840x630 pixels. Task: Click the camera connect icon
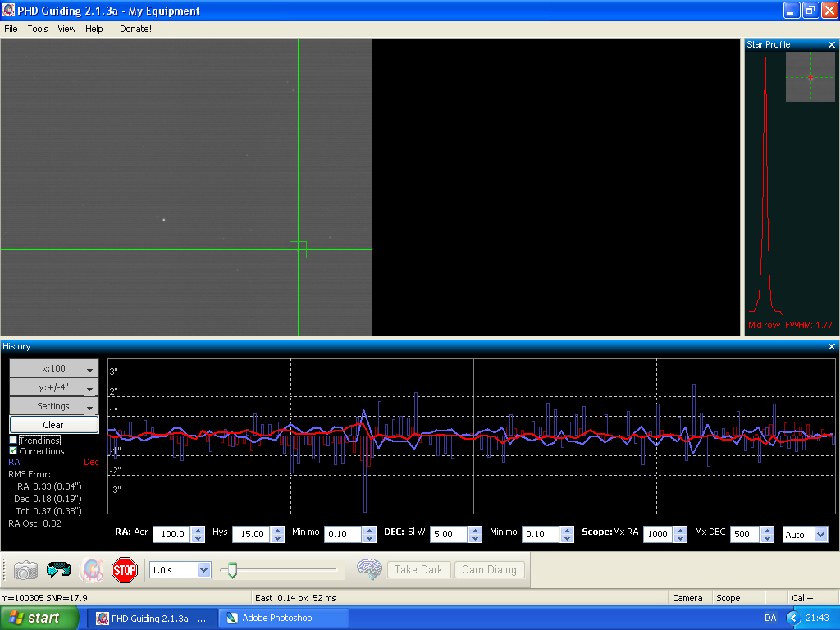click(x=25, y=570)
